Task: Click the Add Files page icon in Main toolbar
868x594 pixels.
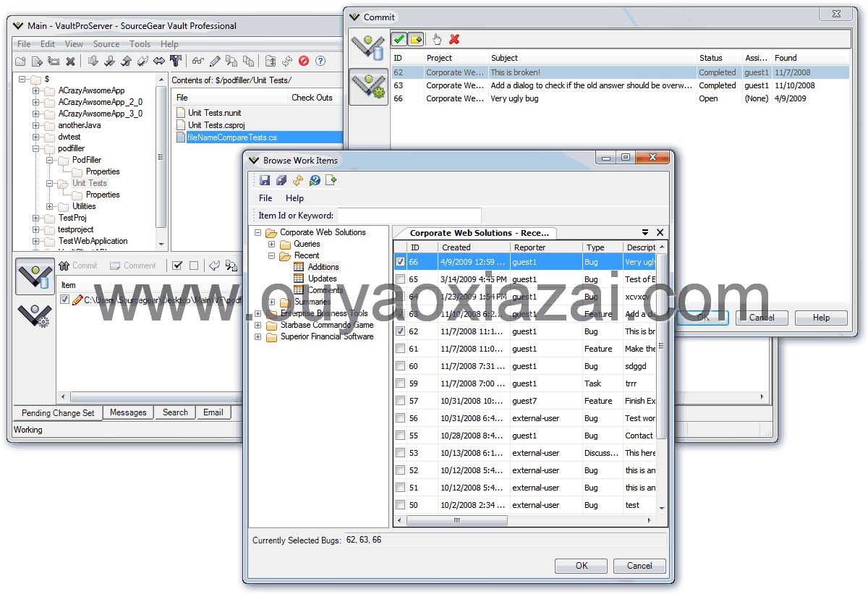Action: (x=37, y=61)
